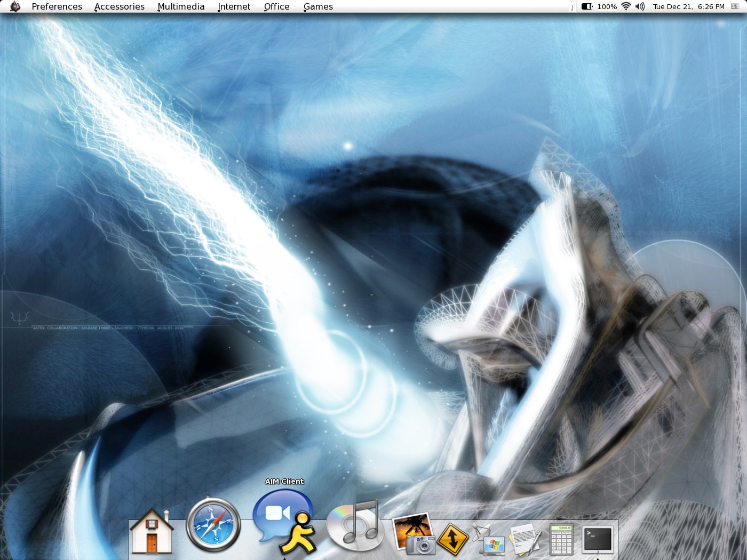Launch the AIM Client dock icon
Image resolution: width=747 pixels, height=560 pixels.
[x=284, y=522]
